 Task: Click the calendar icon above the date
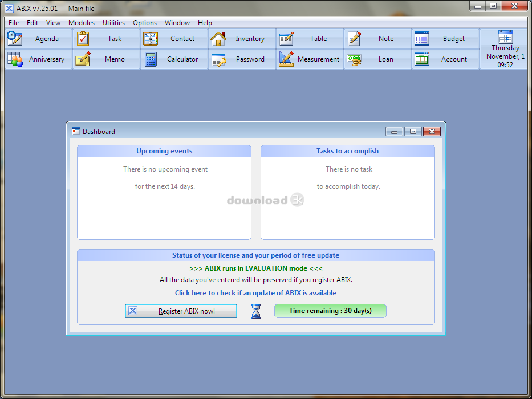pos(506,36)
